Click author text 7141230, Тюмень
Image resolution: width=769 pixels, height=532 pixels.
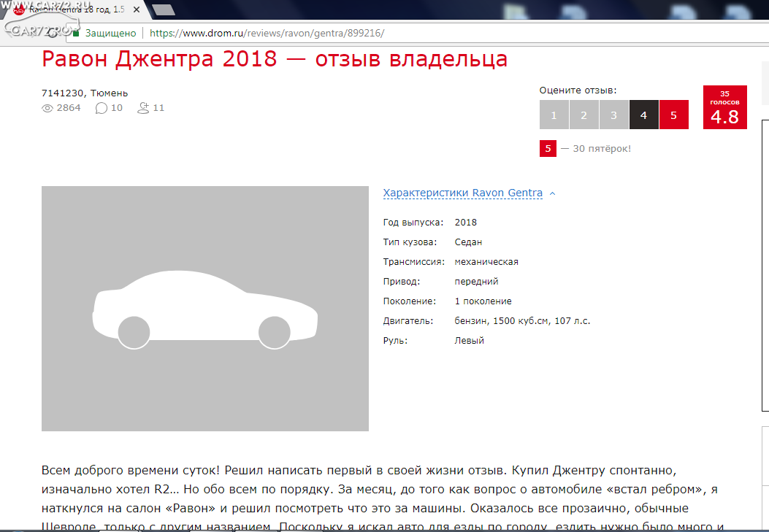[x=85, y=93]
